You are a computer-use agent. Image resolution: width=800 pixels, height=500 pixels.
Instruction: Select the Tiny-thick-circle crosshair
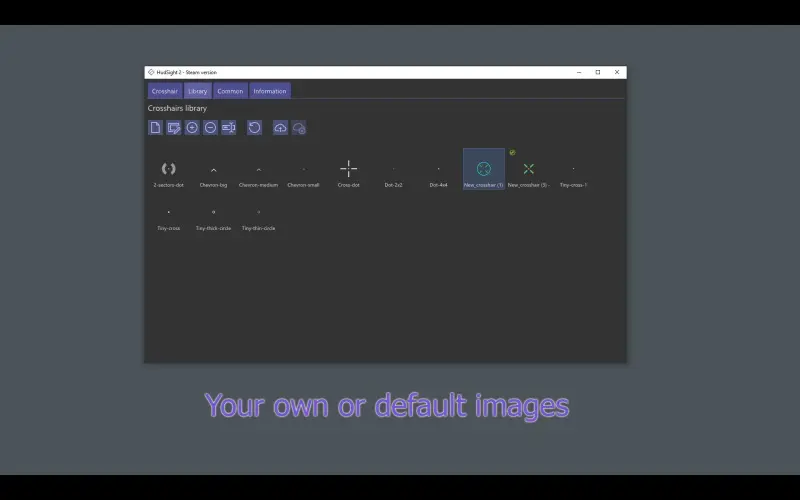213,213
